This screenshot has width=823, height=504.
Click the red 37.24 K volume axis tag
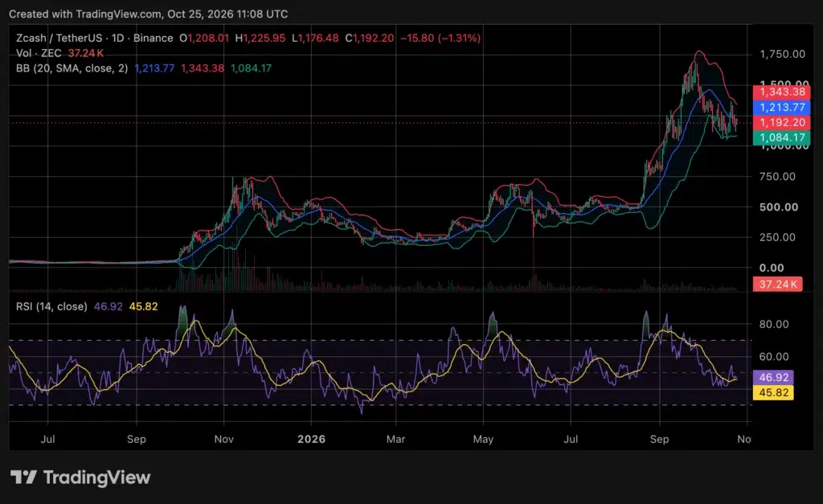777,284
